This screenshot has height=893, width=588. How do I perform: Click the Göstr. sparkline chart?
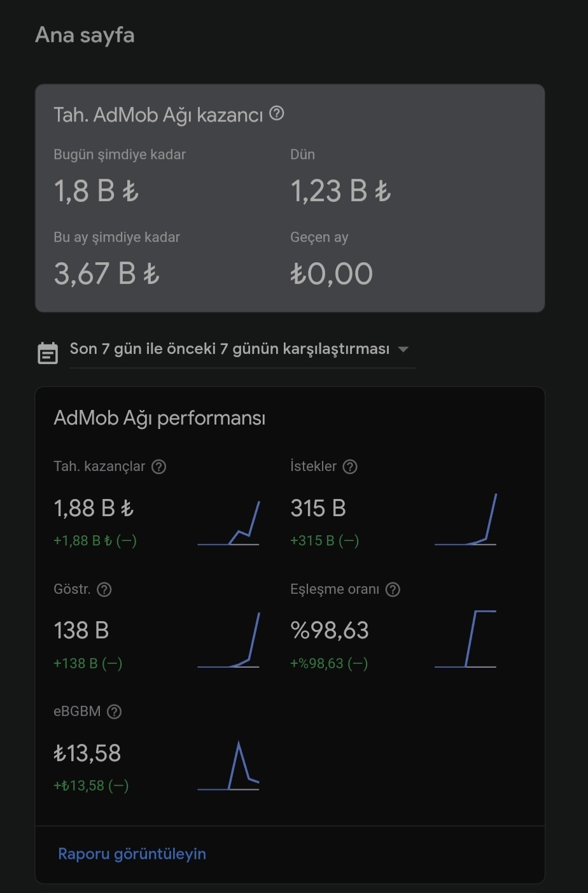click(228, 640)
